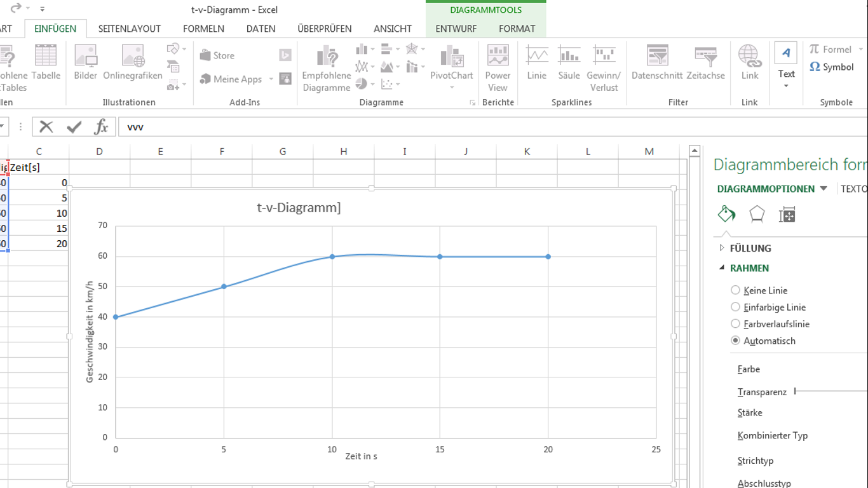Click the Bing Maps add-in icon
The height and width of the screenshot is (488, 868).
click(x=285, y=55)
